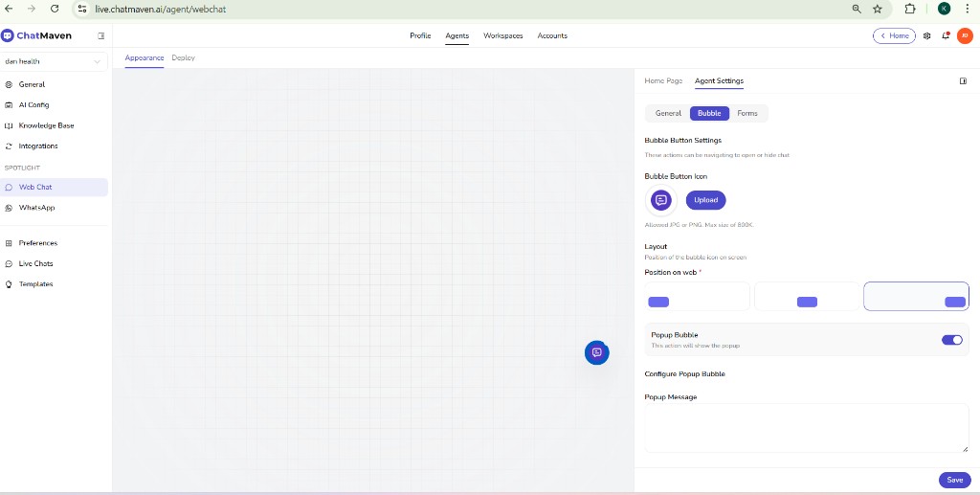Click the Home button at top right

pos(895,35)
